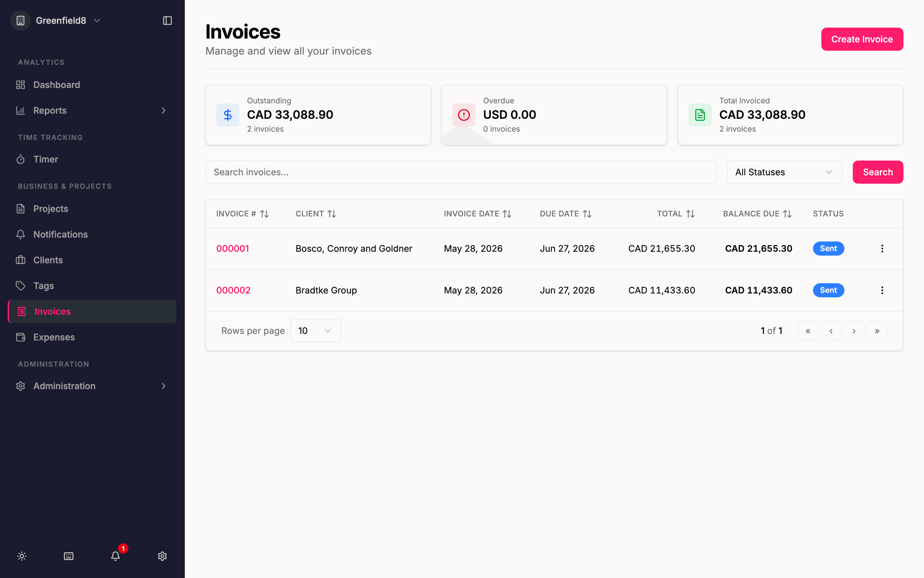
Task: Click the Overdue USD 0.00 card
Action: 554,115
